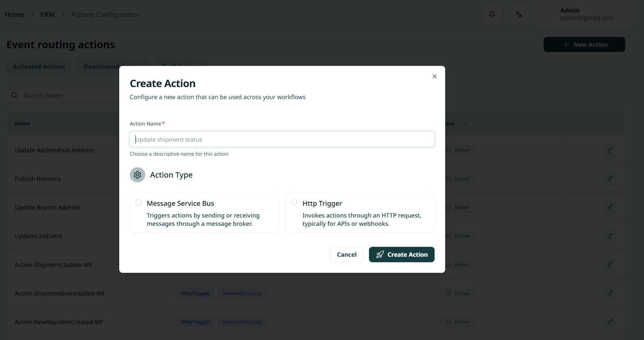Click the Cancel button
The height and width of the screenshot is (340, 644).
click(x=347, y=254)
